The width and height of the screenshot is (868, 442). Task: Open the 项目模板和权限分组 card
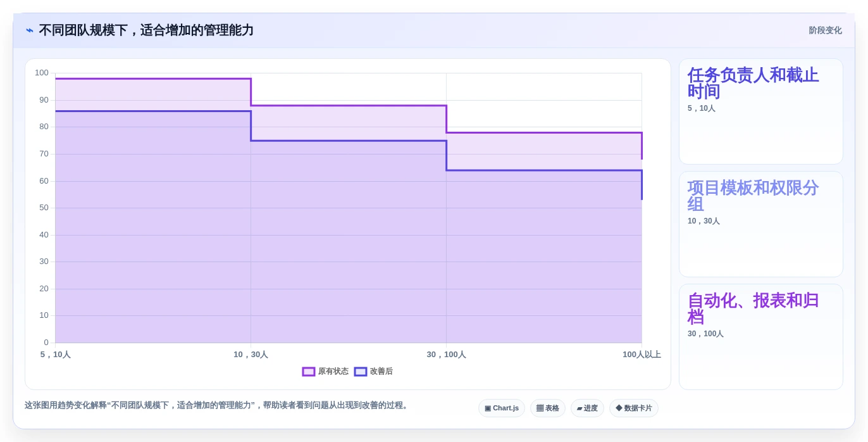(761, 224)
